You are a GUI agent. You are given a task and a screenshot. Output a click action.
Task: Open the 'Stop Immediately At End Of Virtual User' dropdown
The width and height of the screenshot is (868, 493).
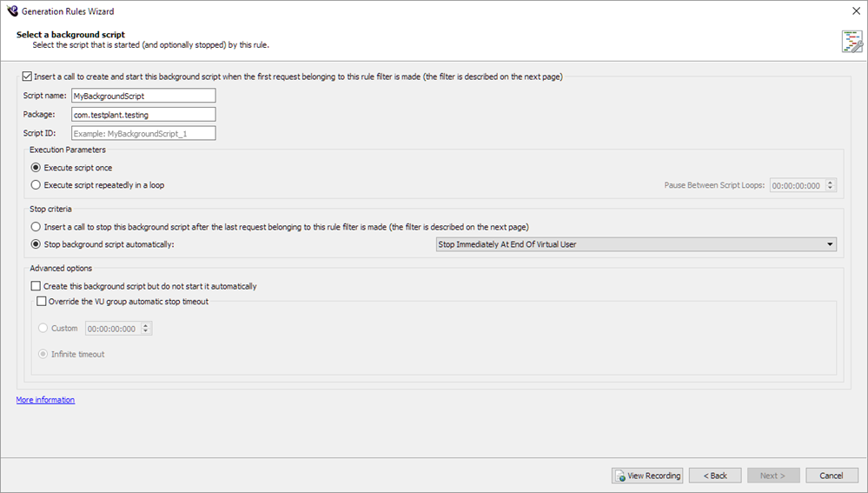coord(635,244)
